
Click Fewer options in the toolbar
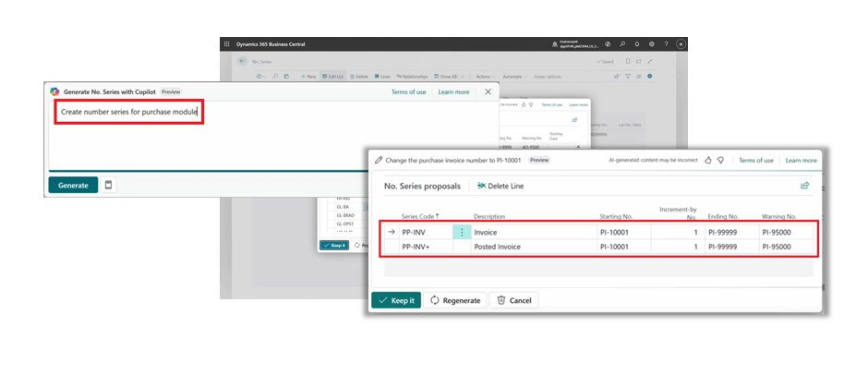click(x=548, y=77)
